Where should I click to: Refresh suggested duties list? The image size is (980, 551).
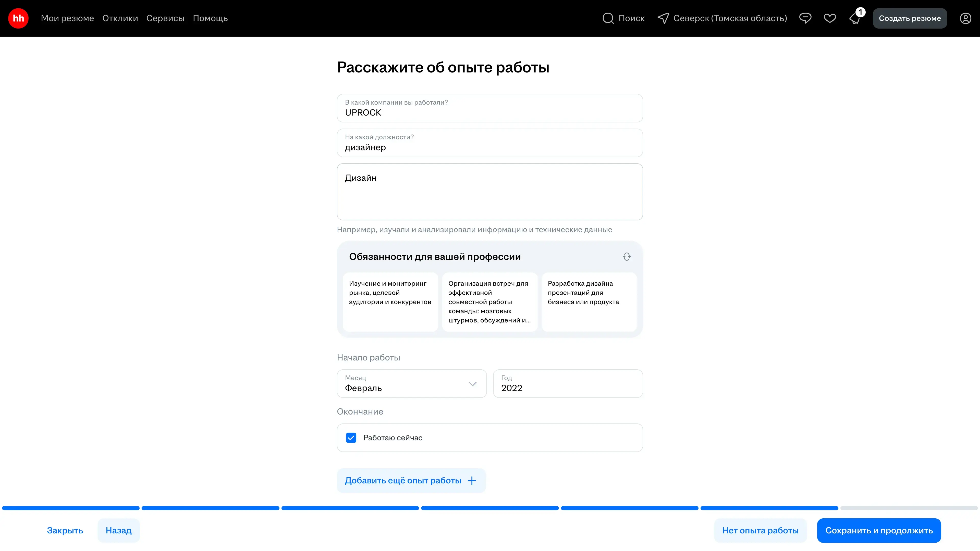click(627, 257)
